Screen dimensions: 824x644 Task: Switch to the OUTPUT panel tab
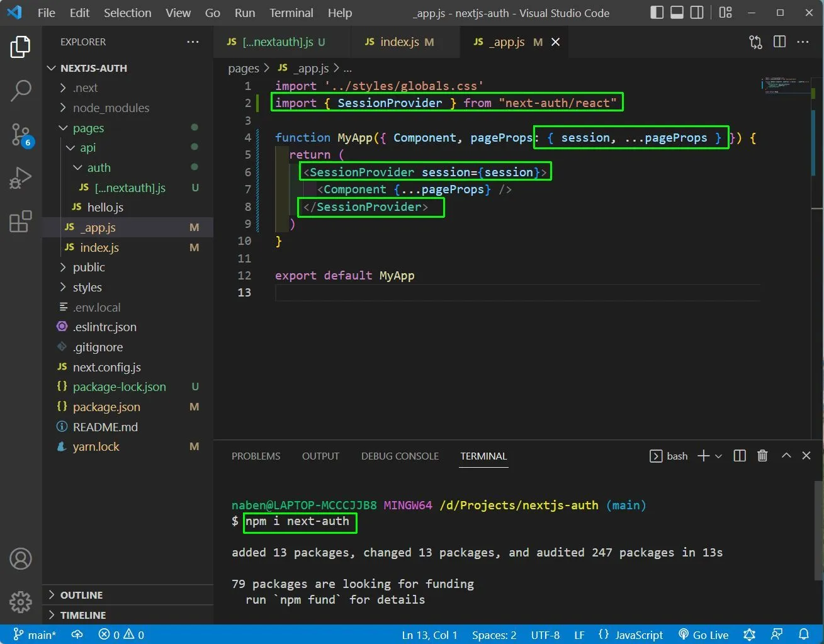click(320, 456)
